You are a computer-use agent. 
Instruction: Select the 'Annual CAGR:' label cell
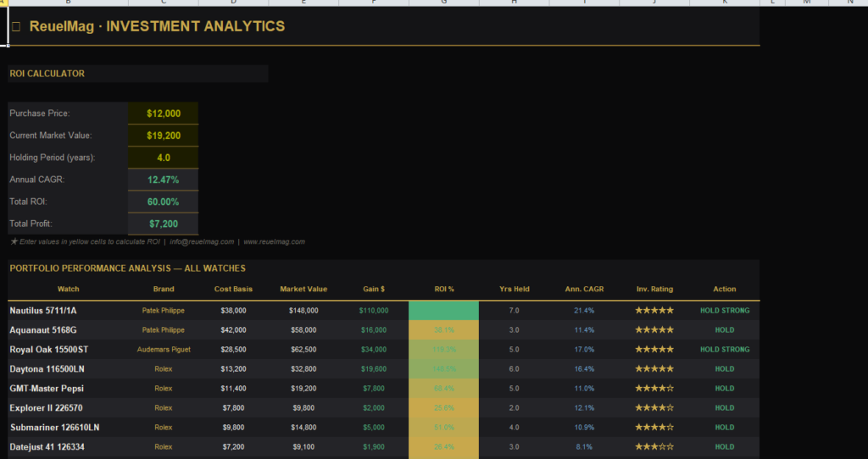click(68, 180)
